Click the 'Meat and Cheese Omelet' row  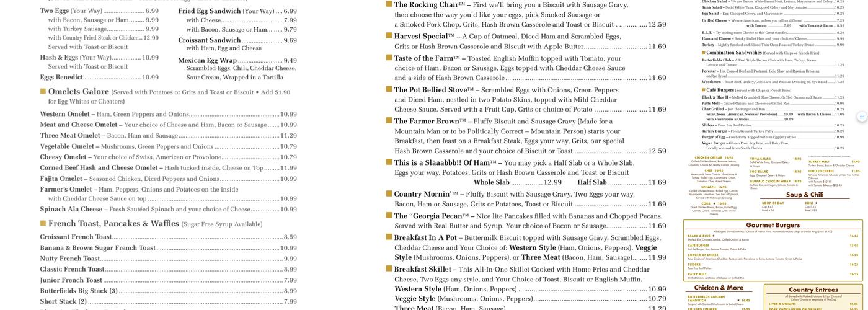coord(169,125)
